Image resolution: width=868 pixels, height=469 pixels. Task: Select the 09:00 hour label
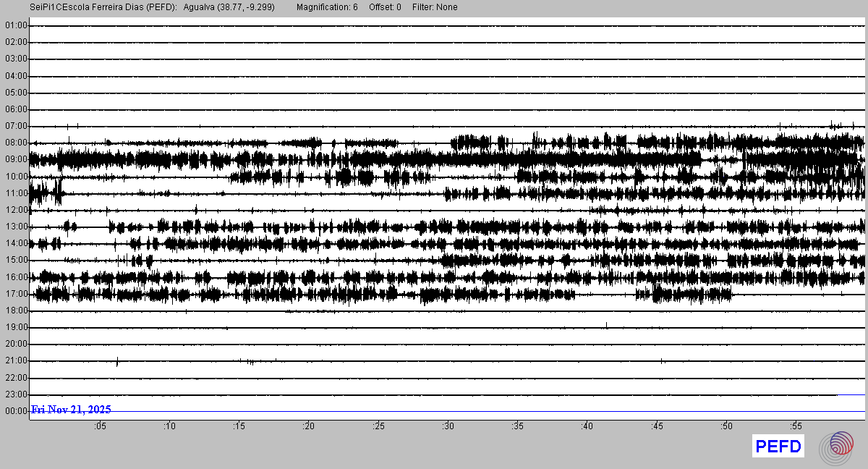16,160
